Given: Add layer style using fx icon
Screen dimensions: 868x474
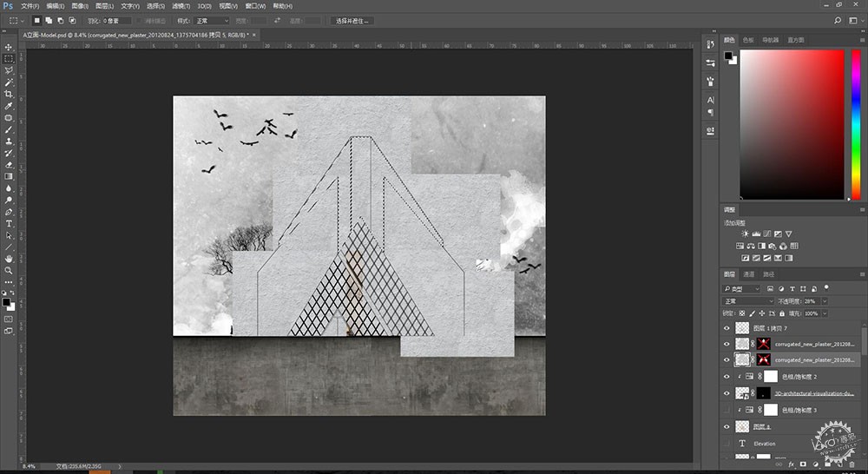Looking at the screenshot, I should 791,464.
